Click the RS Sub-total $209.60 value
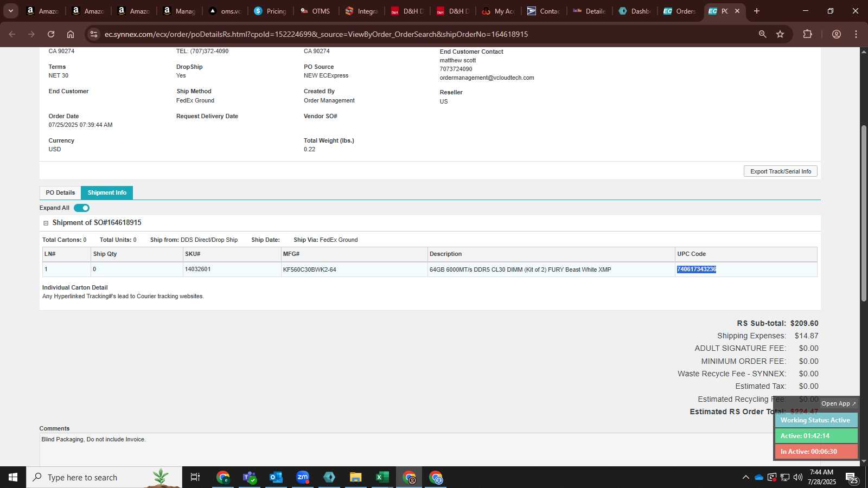Image resolution: width=868 pixels, height=488 pixels. tap(804, 323)
